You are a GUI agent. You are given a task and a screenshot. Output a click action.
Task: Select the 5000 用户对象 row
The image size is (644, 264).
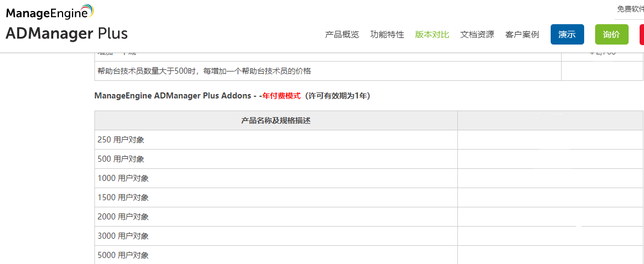[276, 255]
